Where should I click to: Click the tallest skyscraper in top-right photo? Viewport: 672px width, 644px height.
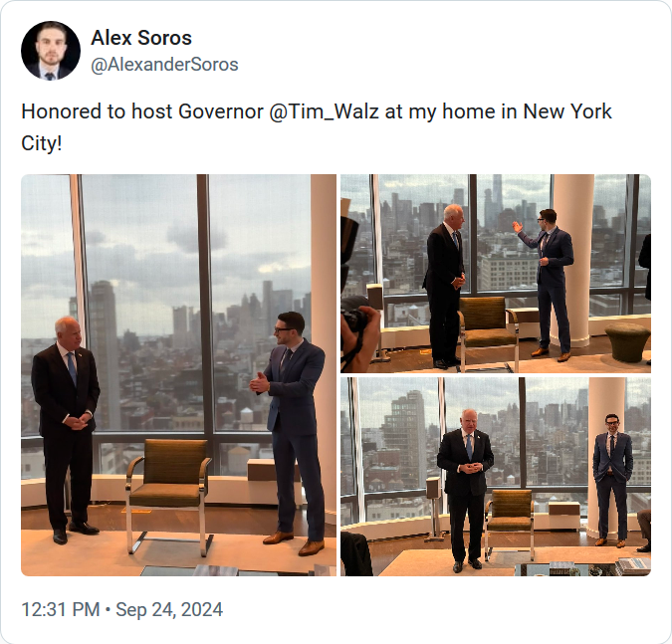coord(497,199)
